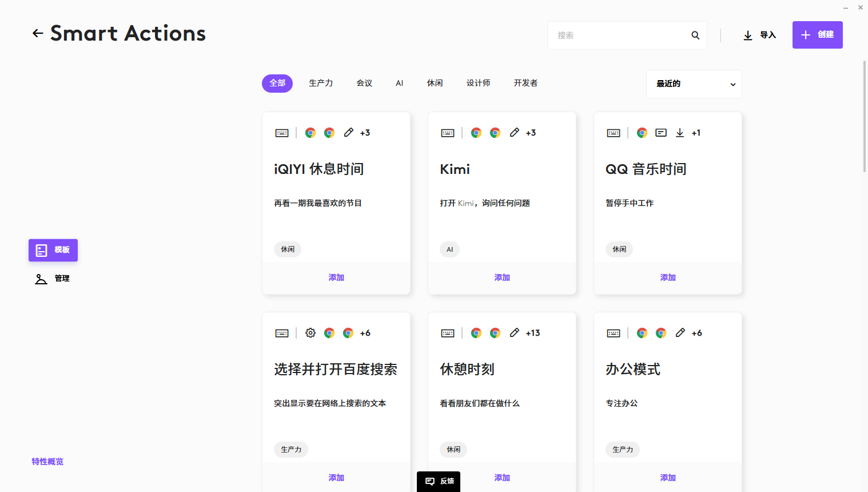Click the +1 indicator on the QQ 音乐时间 card
The height and width of the screenshot is (492, 868).
coord(696,133)
